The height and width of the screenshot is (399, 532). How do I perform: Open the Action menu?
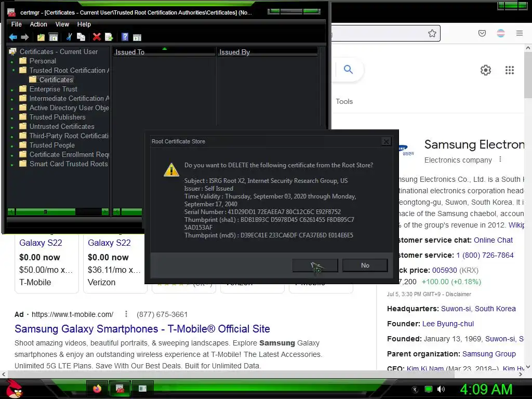coord(38,24)
